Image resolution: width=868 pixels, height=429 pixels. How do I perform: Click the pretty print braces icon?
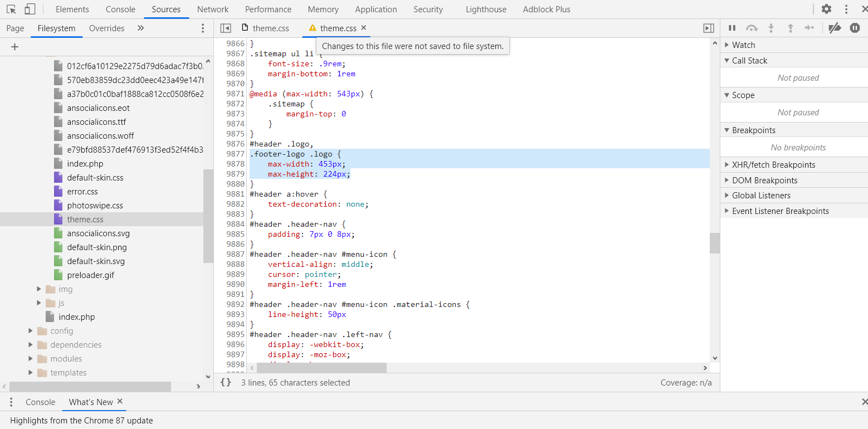coord(226,383)
